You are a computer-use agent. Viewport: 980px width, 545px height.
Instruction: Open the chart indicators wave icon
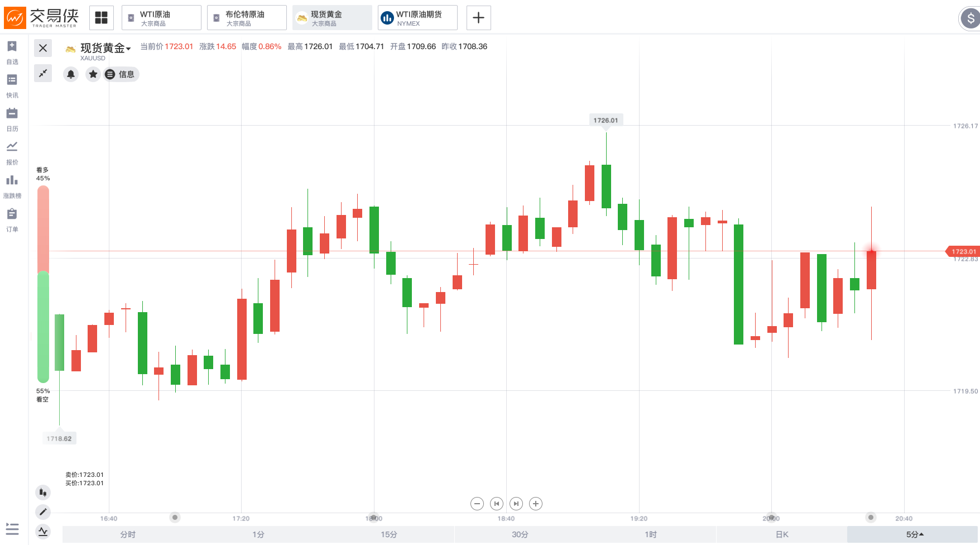click(x=43, y=531)
